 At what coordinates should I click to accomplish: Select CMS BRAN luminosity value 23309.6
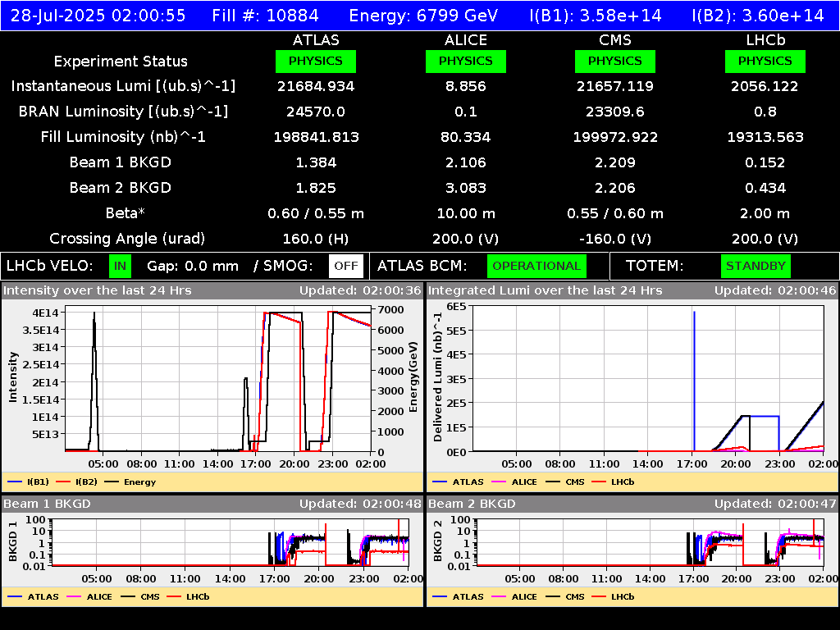pyautogui.click(x=615, y=112)
